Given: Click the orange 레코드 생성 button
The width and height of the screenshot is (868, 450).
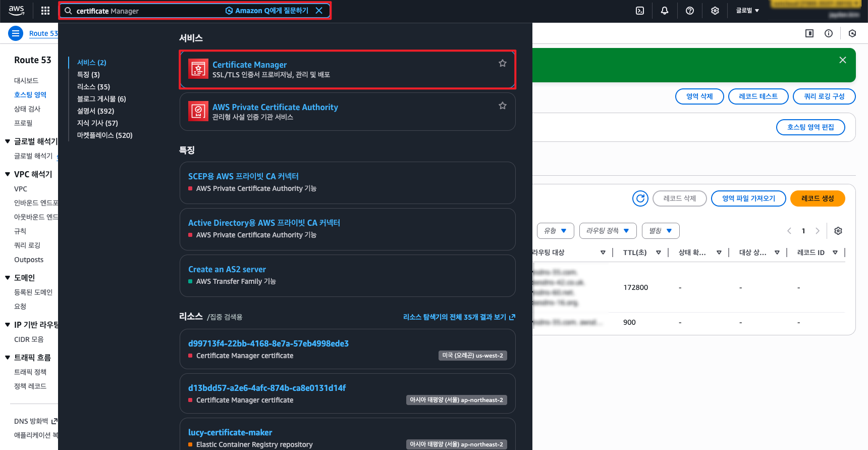Looking at the screenshot, I should pos(818,198).
